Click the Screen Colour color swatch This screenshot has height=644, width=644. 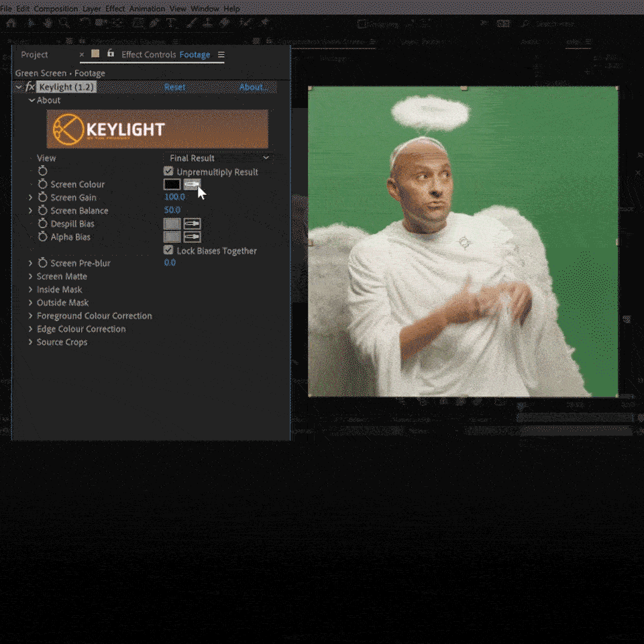click(x=172, y=184)
